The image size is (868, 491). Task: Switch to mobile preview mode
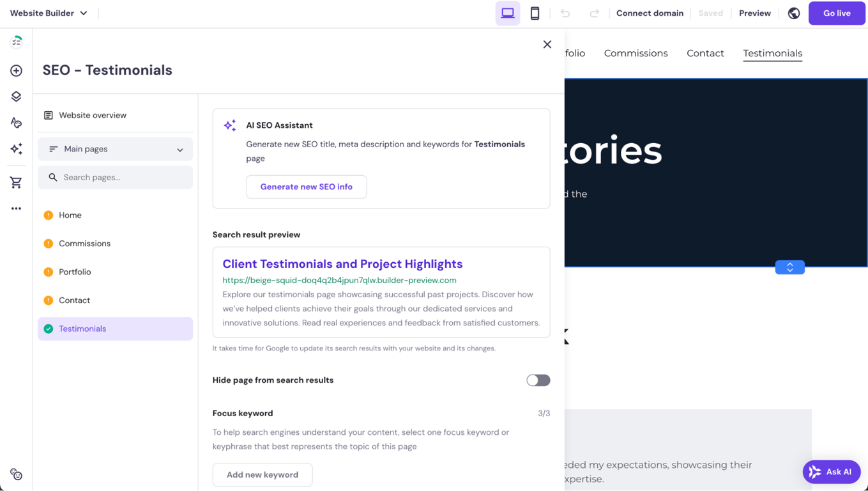[534, 13]
